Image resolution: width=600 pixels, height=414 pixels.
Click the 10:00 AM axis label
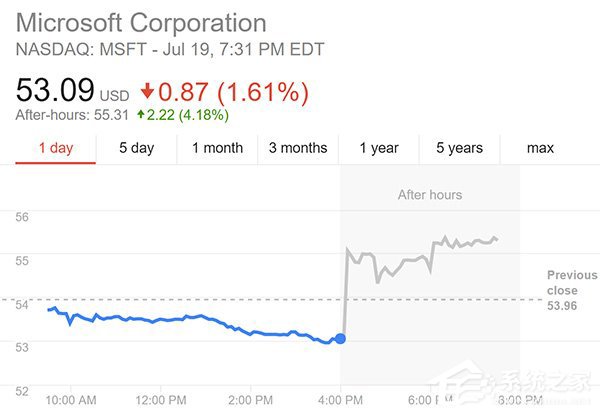71,401
